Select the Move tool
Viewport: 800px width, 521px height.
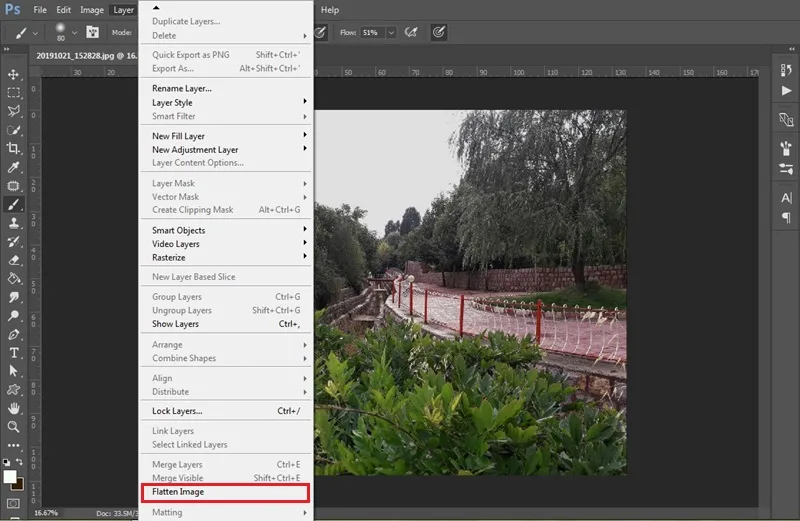click(13, 75)
